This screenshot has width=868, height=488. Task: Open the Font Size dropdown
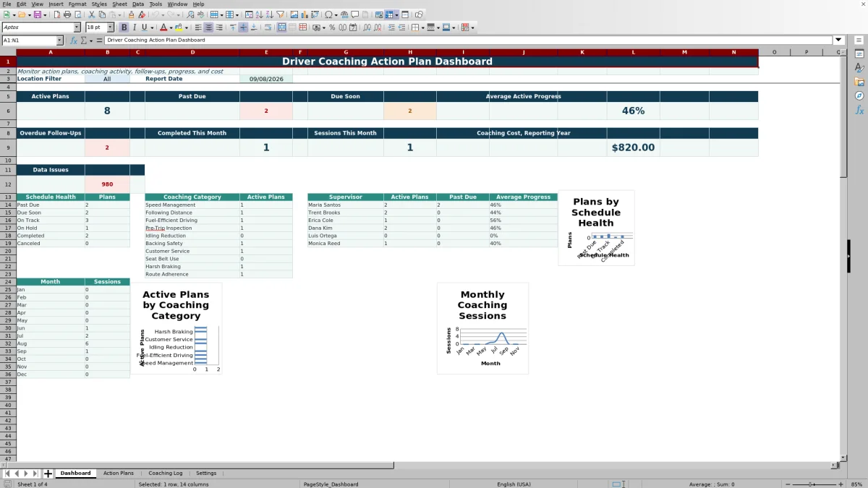(110, 27)
